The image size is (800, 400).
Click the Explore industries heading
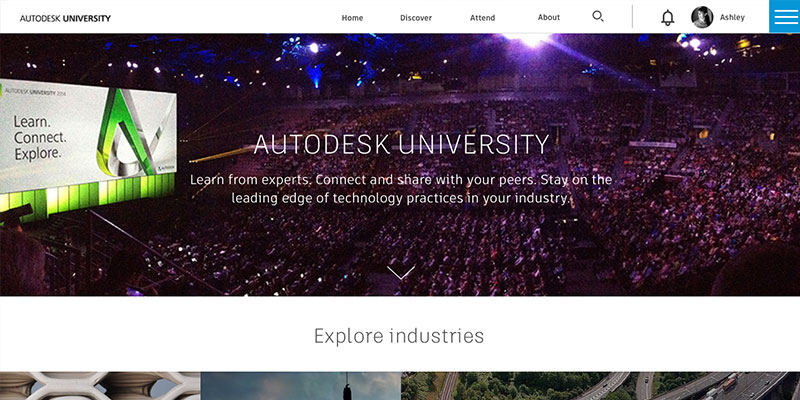point(398,336)
